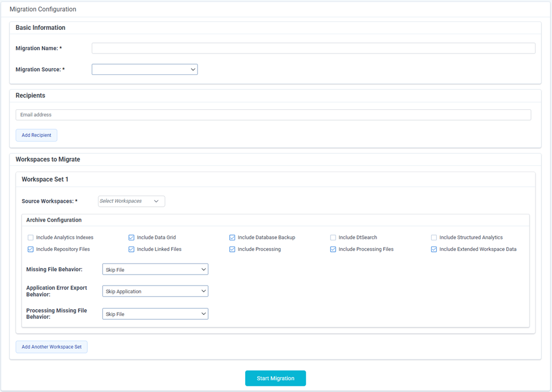The image size is (552, 392).
Task: Disable Include Extended Workspace Data
Action: [x=434, y=249]
